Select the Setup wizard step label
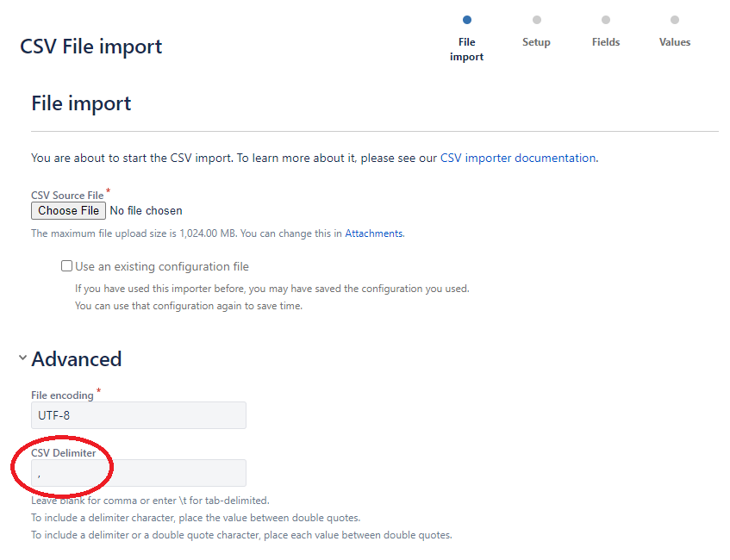This screenshot has height=560, width=730. 536,41
